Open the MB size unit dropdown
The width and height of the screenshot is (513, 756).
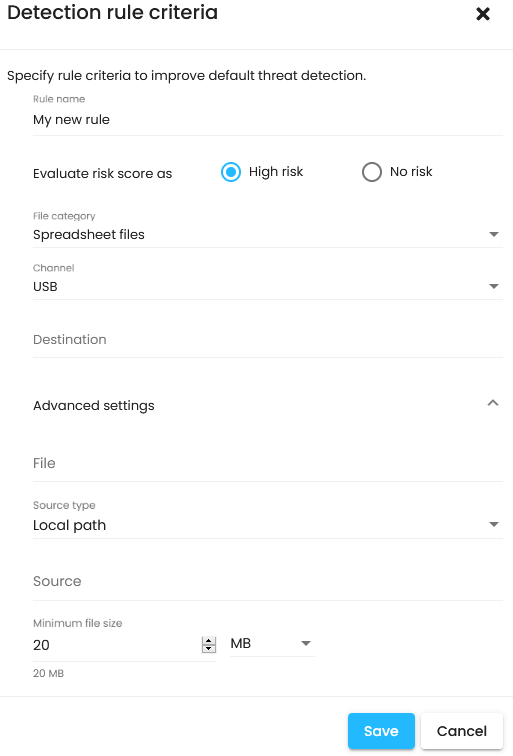[x=272, y=644]
